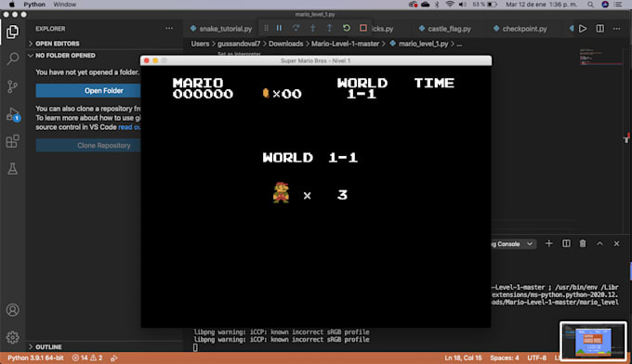Change Spaces: 4 indentation setting
This screenshot has width=632, height=364.
pyautogui.click(x=505, y=357)
